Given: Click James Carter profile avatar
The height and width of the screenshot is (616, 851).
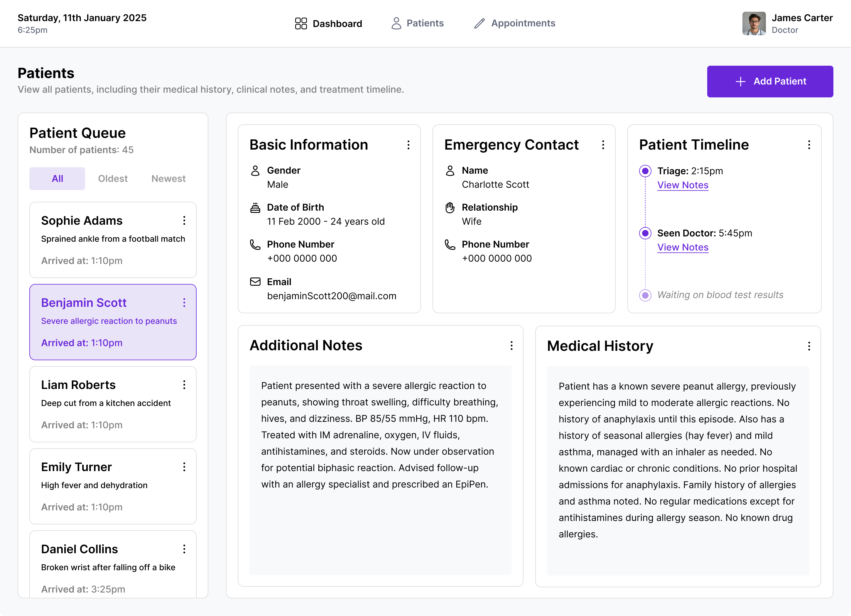Looking at the screenshot, I should [x=754, y=23].
